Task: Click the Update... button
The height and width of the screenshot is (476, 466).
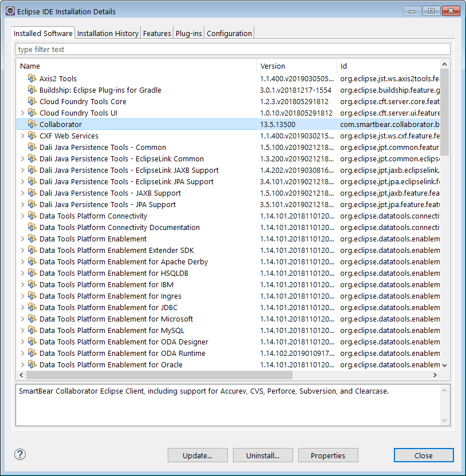Action: pyautogui.click(x=198, y=455)
